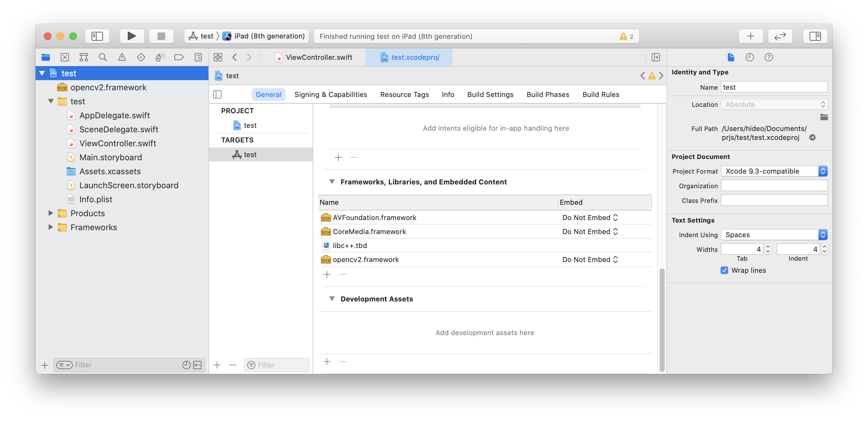The width and height of the screenshot is (868, 421).
Task: Open the Breakpoint navigator icon
Action: [179, 57]
